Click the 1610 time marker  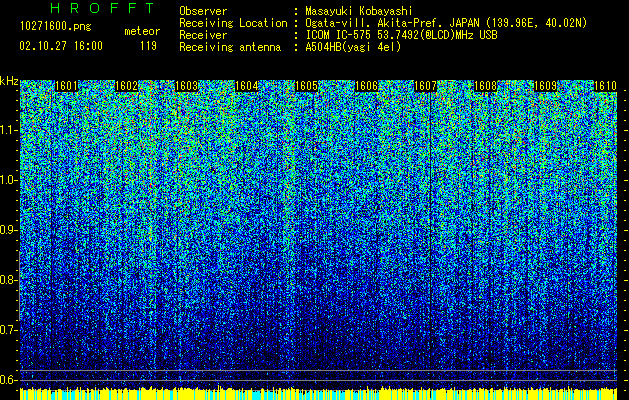tap(605, 86)
